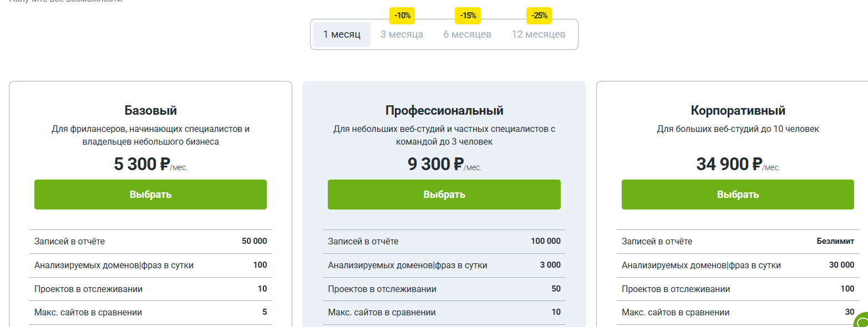The width and height of the screenshot is (868, 327).
Task: Click the yellow -25% discount badge
Action: [539, 16]
